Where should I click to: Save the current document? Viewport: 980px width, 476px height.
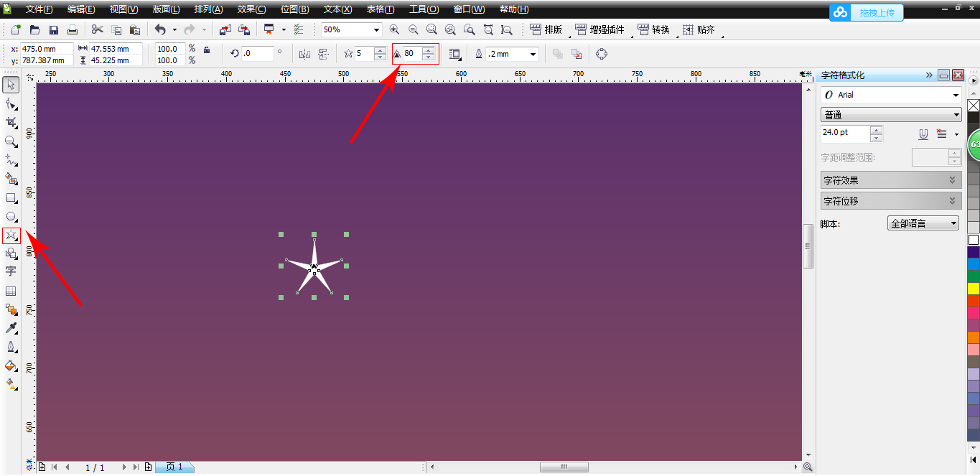53,29
